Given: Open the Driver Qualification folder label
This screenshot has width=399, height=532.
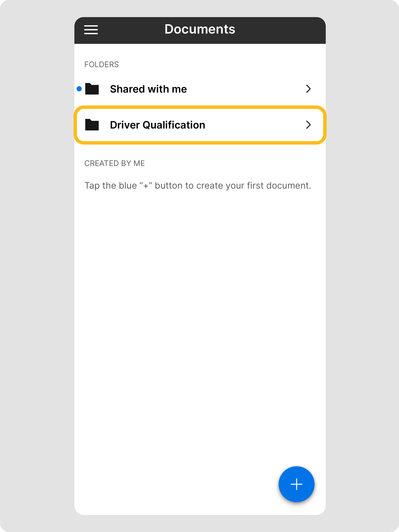Looking at the screenshot, I should pos(157,125).
